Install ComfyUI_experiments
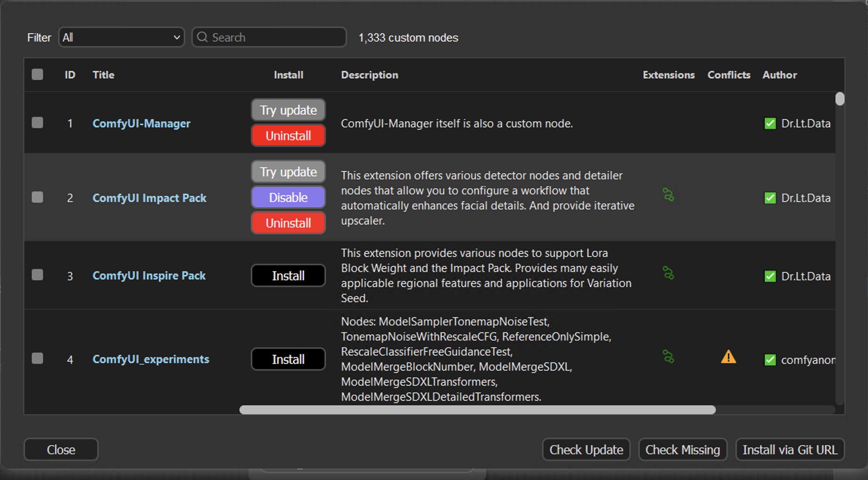The image size is (868, 480). (288, 359)
